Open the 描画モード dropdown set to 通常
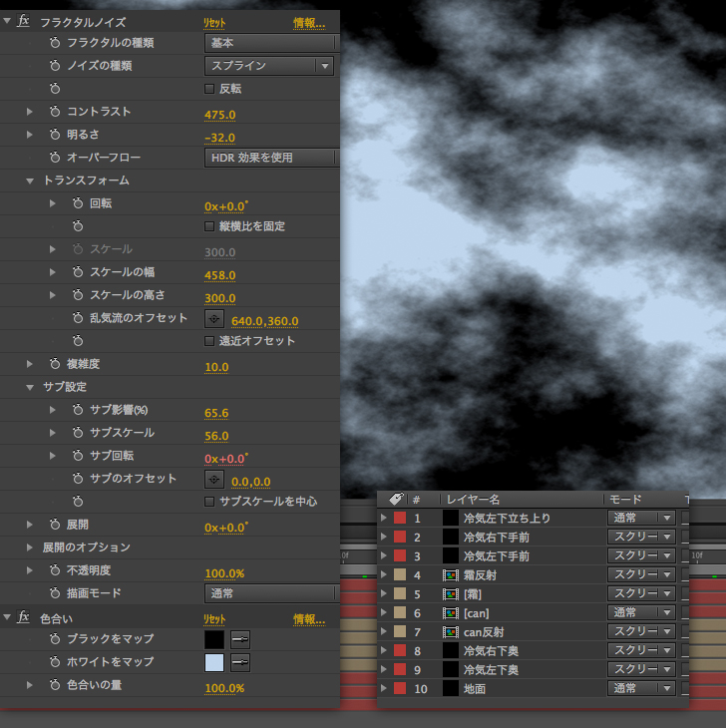Screen dimensions: 726x728 [271, 593]
